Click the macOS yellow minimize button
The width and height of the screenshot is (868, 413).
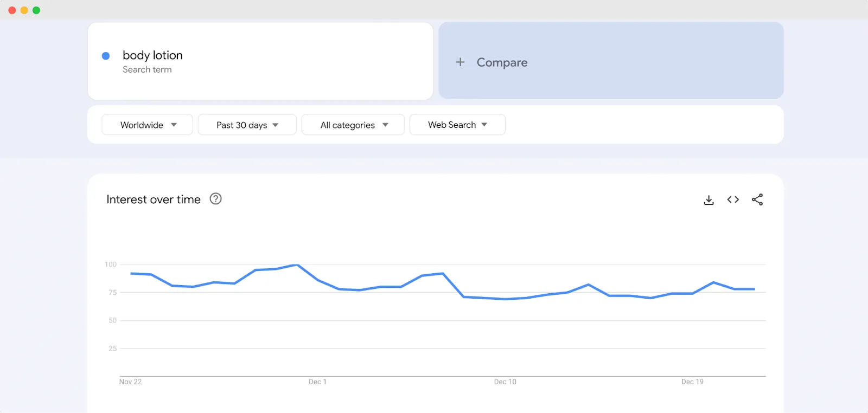[x=24, y=10]
